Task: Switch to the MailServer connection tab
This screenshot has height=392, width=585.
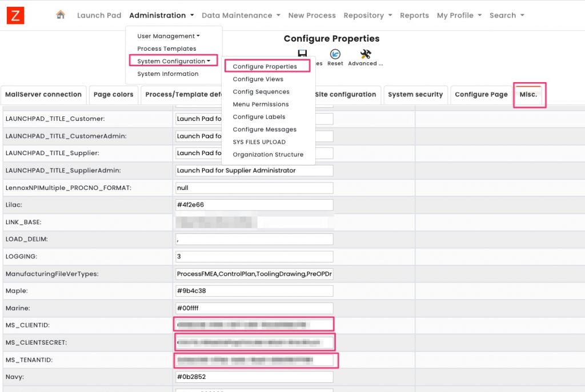Action: point(43,95)
